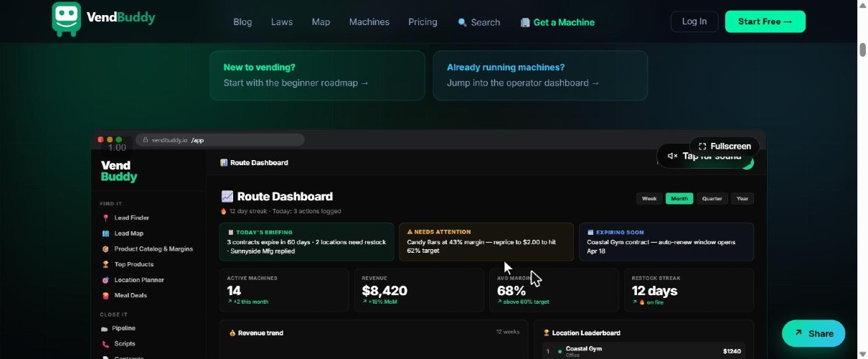Image resolution: width=868 pixels, height=359 pixels.
Task: Click the Lead Finder pin icon
Action: (x=105, y=218)
